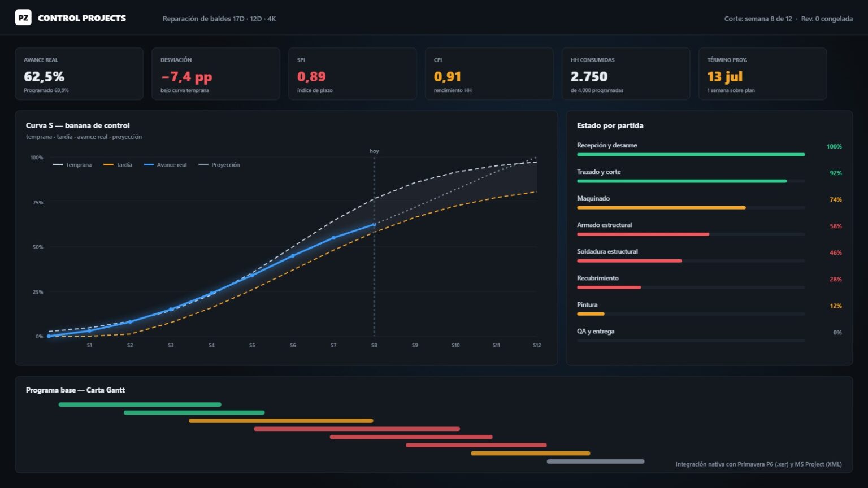Screen dimensions: 868x488
Task: Toggle the Temprana series in the chart legend
Action: click(72, 165)
